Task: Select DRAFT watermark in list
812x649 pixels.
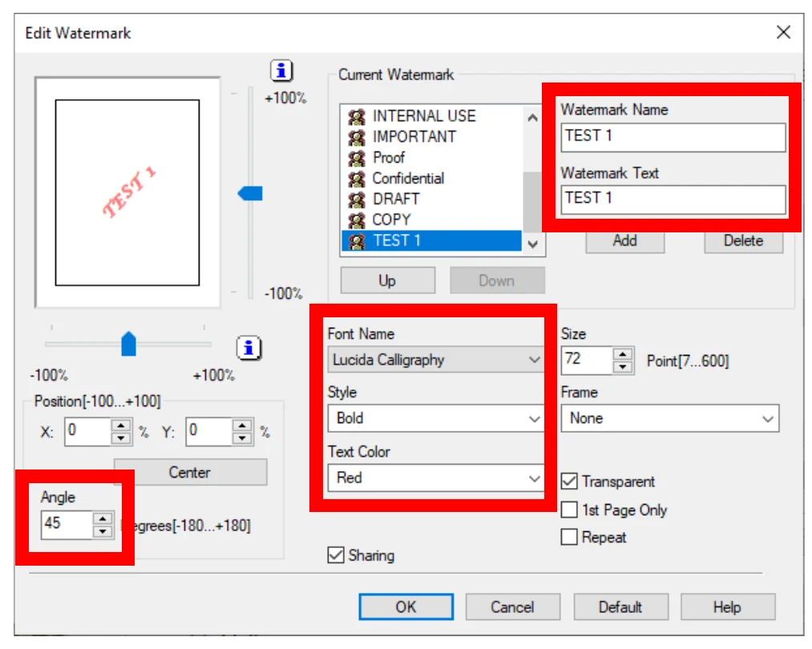Action: (x=431, y=199)
